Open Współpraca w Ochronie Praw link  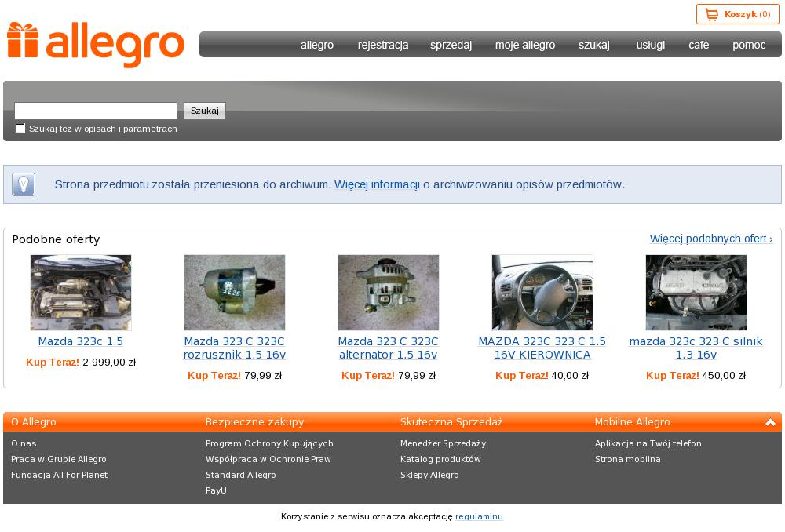point(268,459)
